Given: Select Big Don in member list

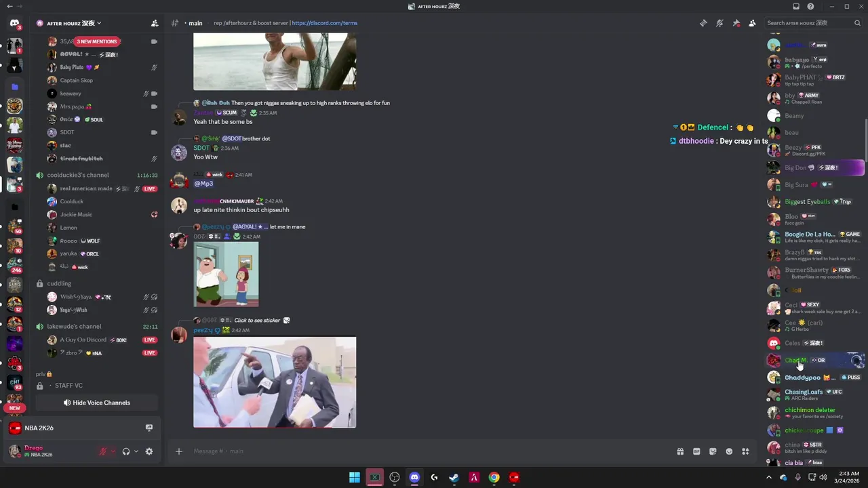Looking at the screenshot, I should pos(815,167).
